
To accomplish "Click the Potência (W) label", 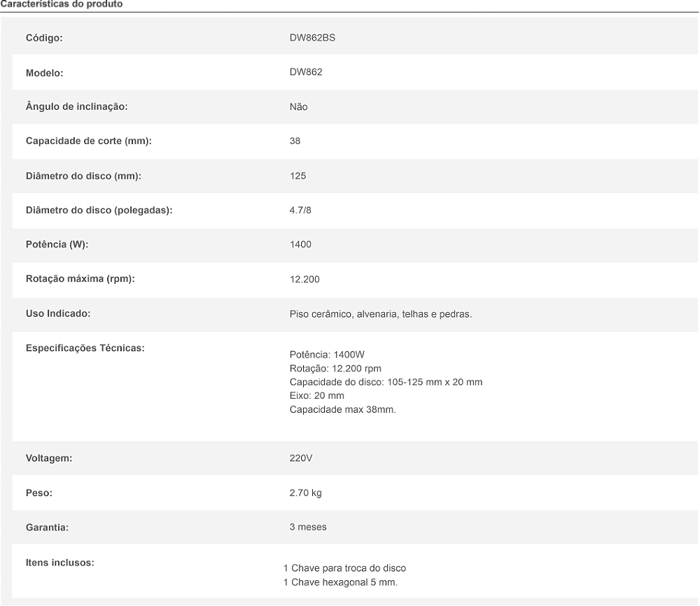I will [57, 244].
